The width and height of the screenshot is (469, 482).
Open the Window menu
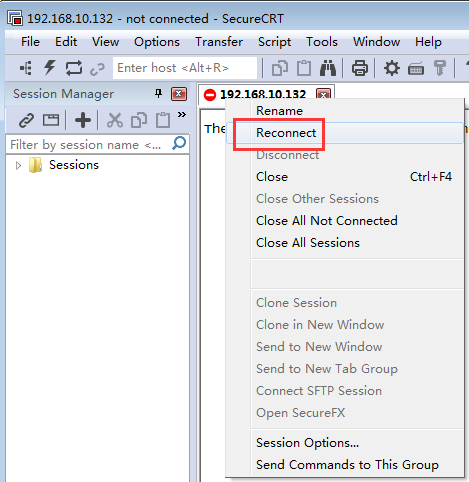tap(376, 42)
